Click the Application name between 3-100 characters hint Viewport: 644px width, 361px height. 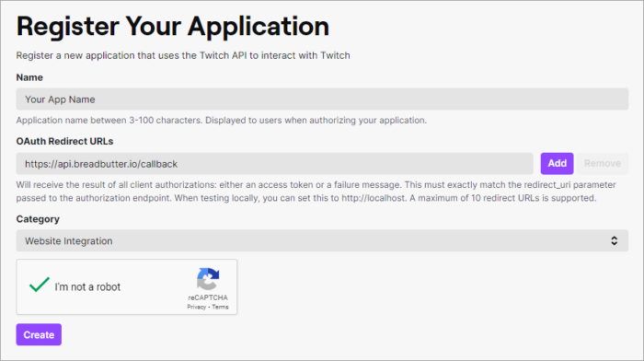coord(222,120)
